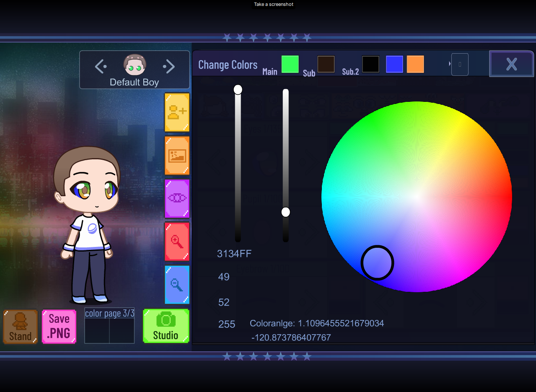
Task: Pick the blue preset color swatch
Action: [394, 64]
